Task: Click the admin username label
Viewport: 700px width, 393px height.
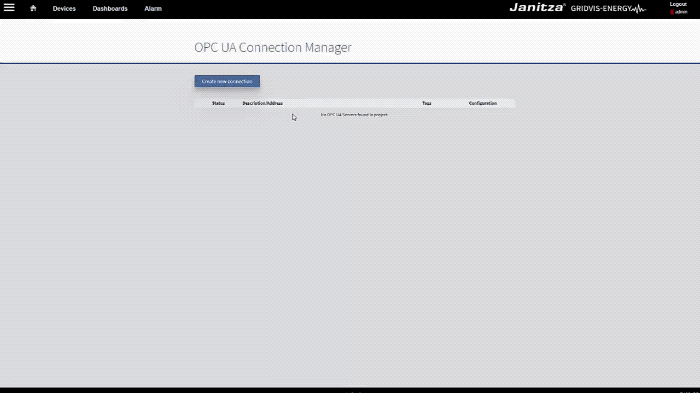Action: coord(681,12)
